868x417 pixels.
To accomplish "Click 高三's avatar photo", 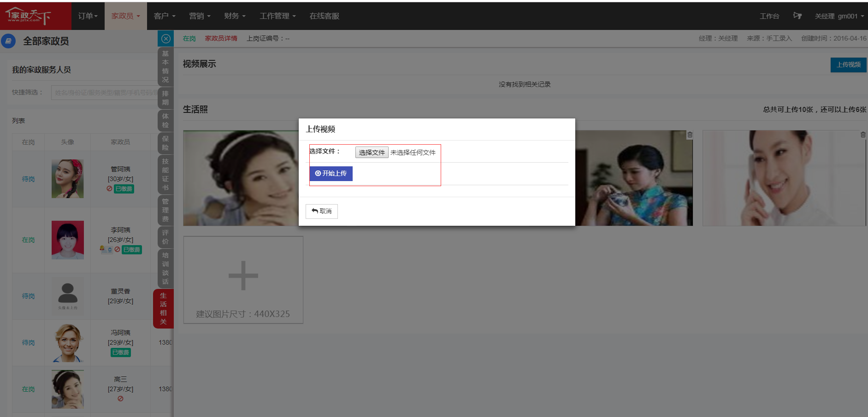I will (68, 389).
